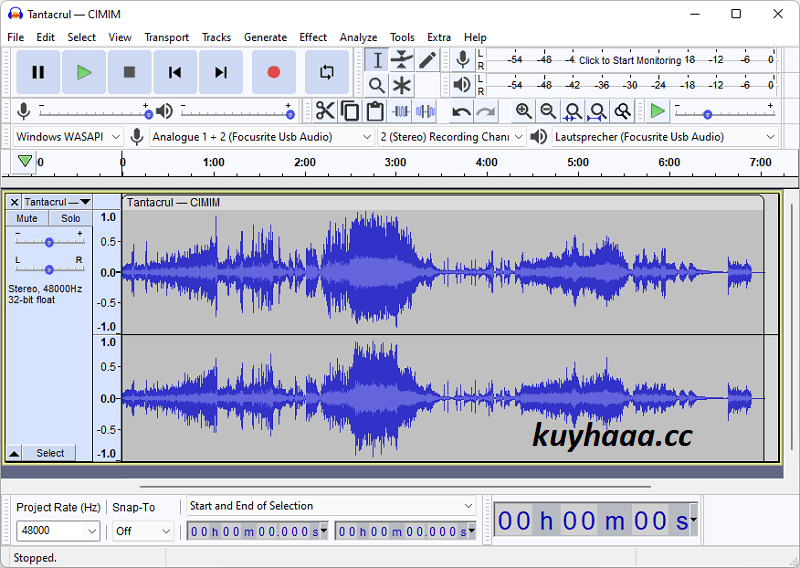Mute the Tantacrul track
The height and width of the screenshot is (568, 800).
point(27,218)
